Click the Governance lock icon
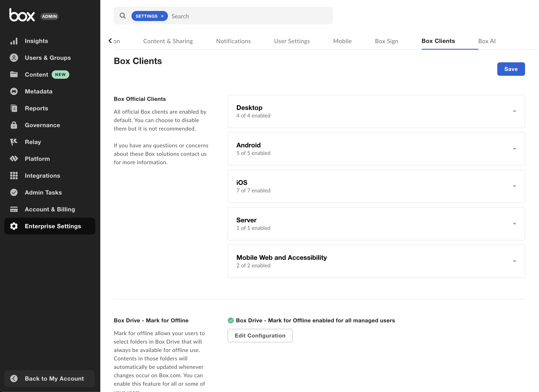Viewport: 539px width, 392px height. [x=14, y=125]
